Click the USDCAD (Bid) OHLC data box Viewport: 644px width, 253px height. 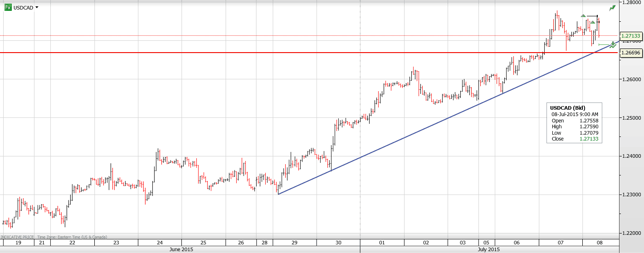(575, 123)
